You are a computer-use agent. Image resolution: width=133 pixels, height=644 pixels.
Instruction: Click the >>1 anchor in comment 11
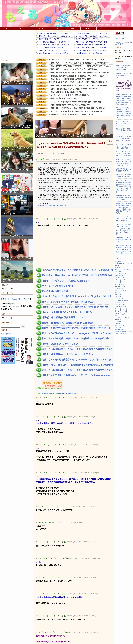(x=38, y=223)
